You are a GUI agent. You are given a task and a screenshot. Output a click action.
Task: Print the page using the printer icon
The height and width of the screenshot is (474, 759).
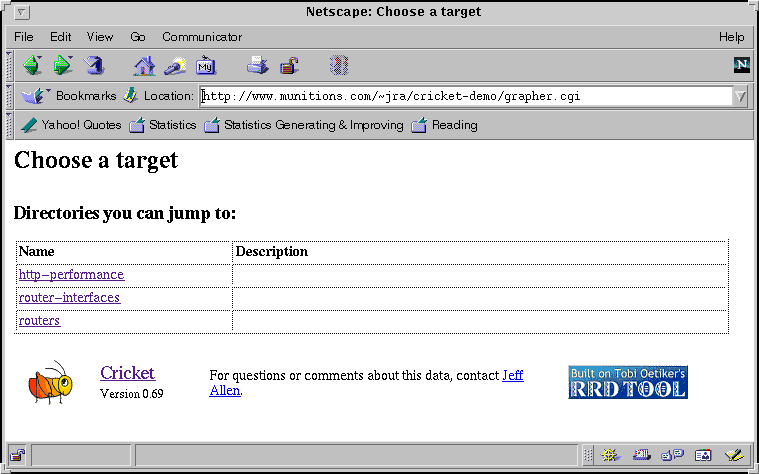pyautogui.click(x=258, y=66)
